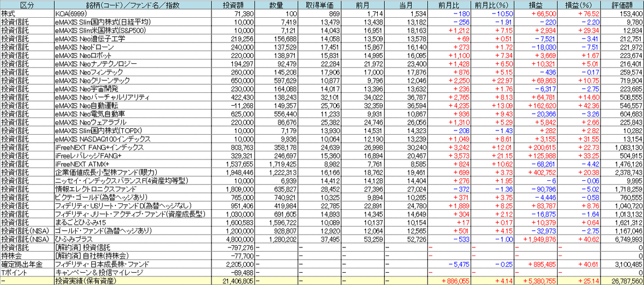Select the キャンペーン&投信マイレージ cell
644x285 pixels.
click(98, 273)
